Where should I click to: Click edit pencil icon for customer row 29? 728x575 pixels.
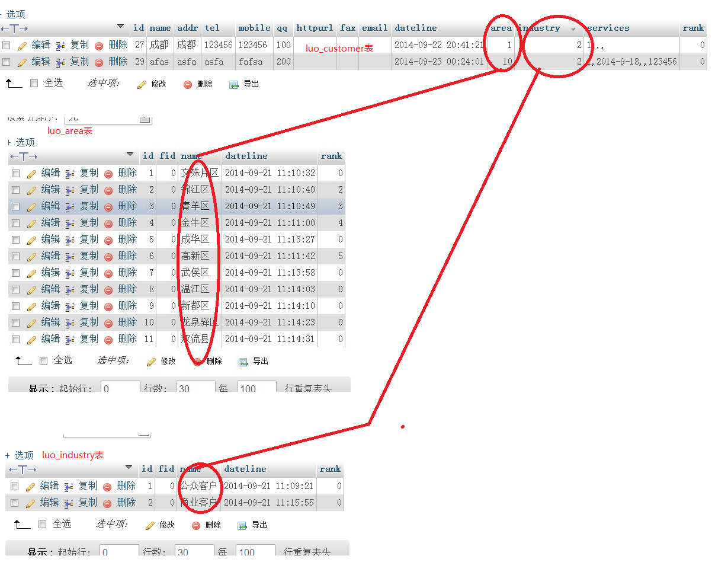click(x=23, y=62)
